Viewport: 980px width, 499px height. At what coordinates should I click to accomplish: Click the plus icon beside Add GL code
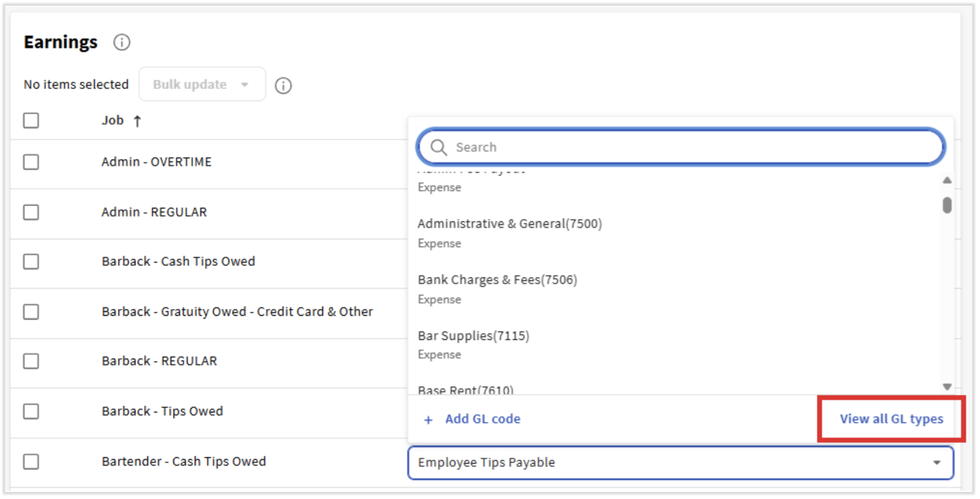428,420
